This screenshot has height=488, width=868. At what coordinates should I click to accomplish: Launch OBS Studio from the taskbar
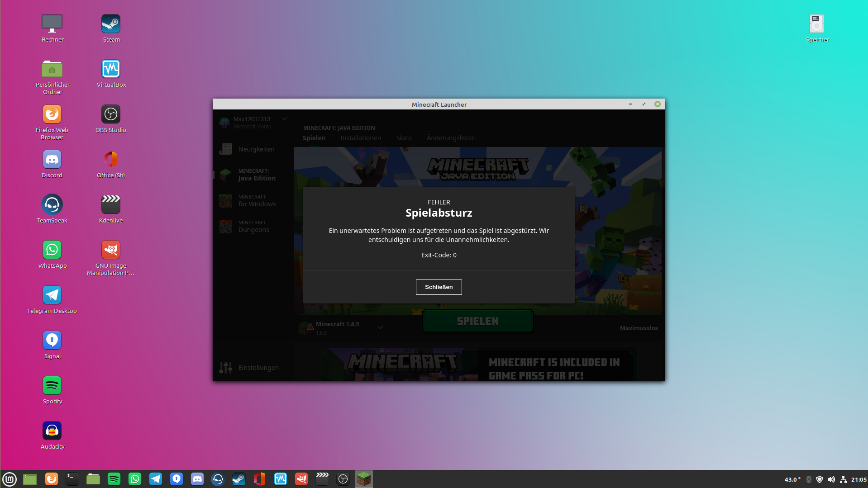[343, 479]
